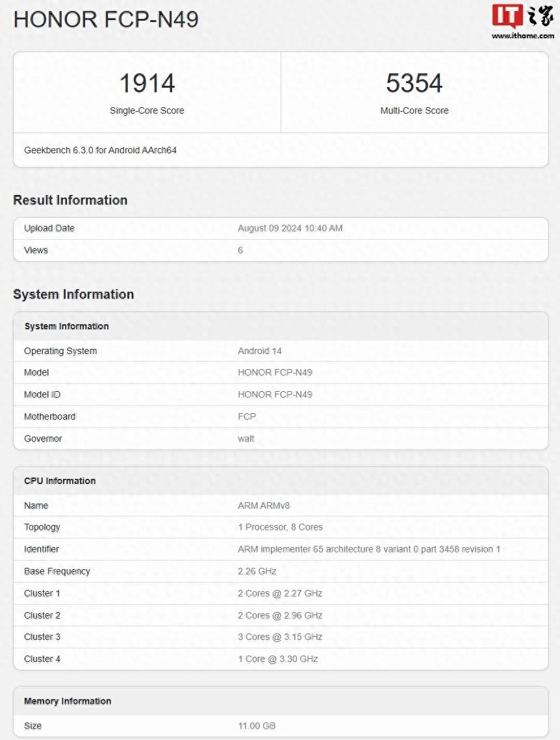The width and height of the screenshot is (560, 740).
Task: Click the Cluster 4 row frequency value
Action: [x=278, y=659]
